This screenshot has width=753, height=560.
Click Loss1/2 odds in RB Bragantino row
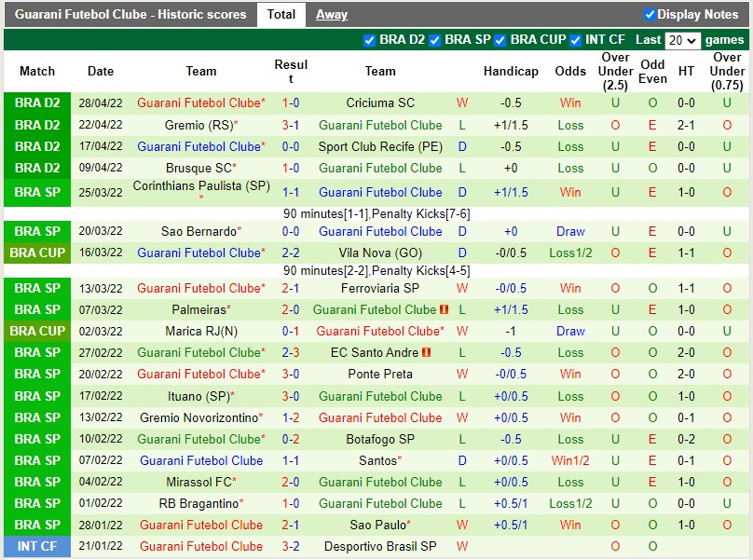pyautogui.click(x=570, y=503)
